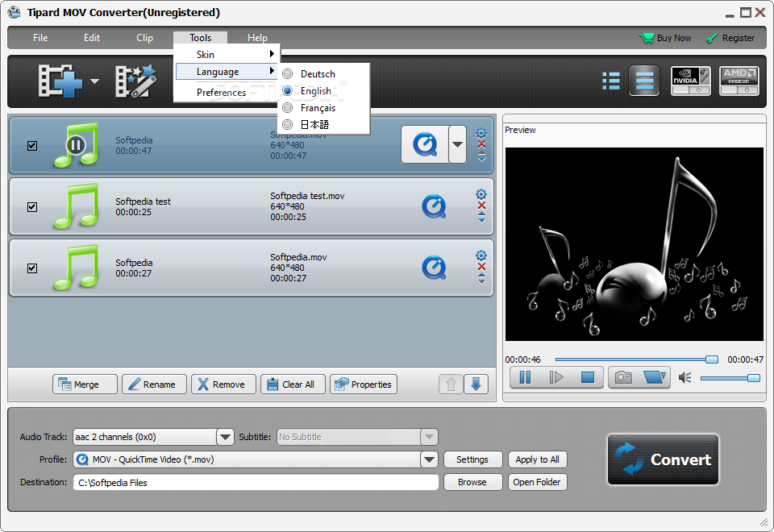Image resolution: width=774 pixels, height=532 pixels.
Task: Click the Destination path input field
Action: tap(256, 483)
